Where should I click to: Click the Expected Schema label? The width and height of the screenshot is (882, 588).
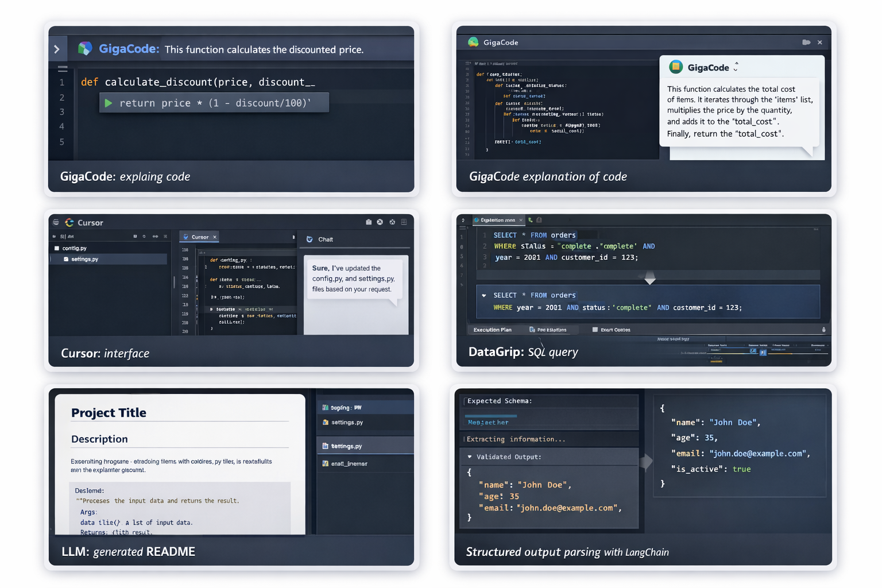click(500, 401)
